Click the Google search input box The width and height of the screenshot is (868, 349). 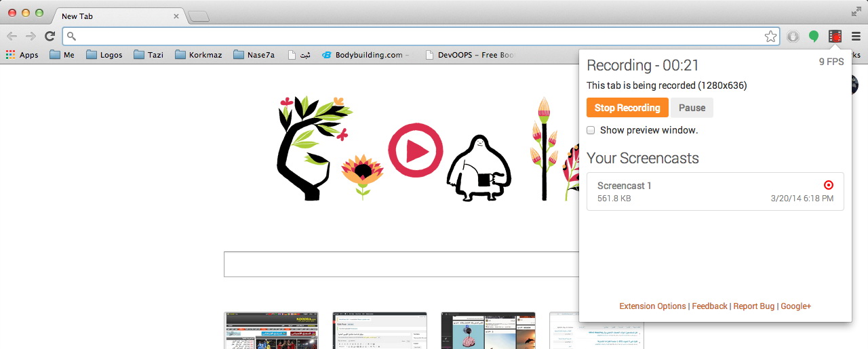[x=400, y=264]
